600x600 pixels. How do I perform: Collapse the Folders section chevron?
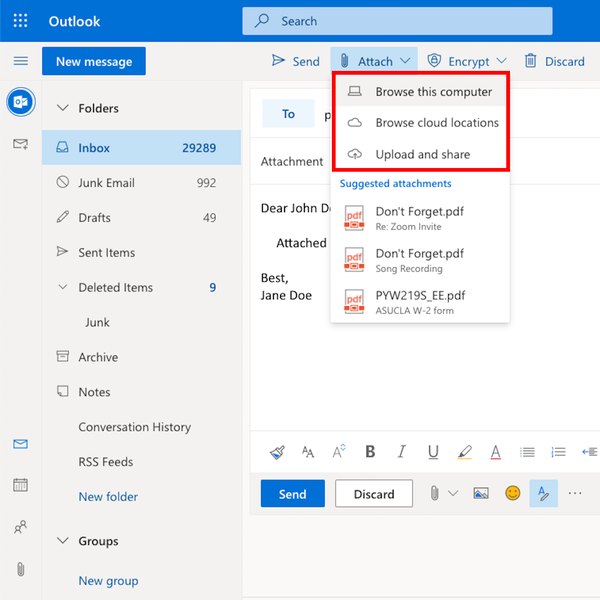(x=62, y=108)
